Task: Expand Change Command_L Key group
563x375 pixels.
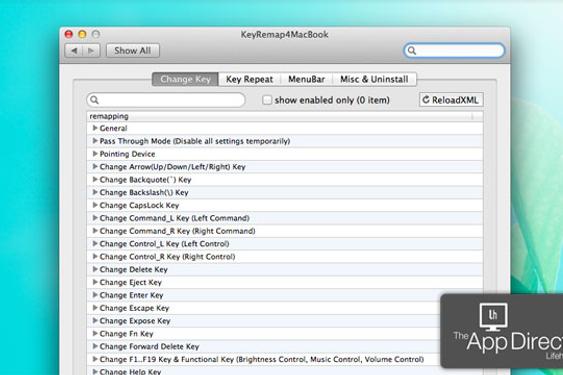Action: point(95,218)
